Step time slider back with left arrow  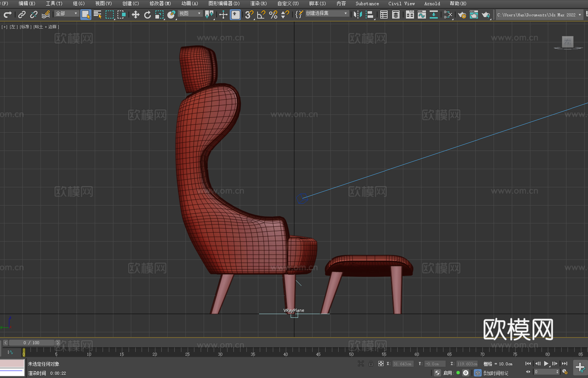coord(5,343)
